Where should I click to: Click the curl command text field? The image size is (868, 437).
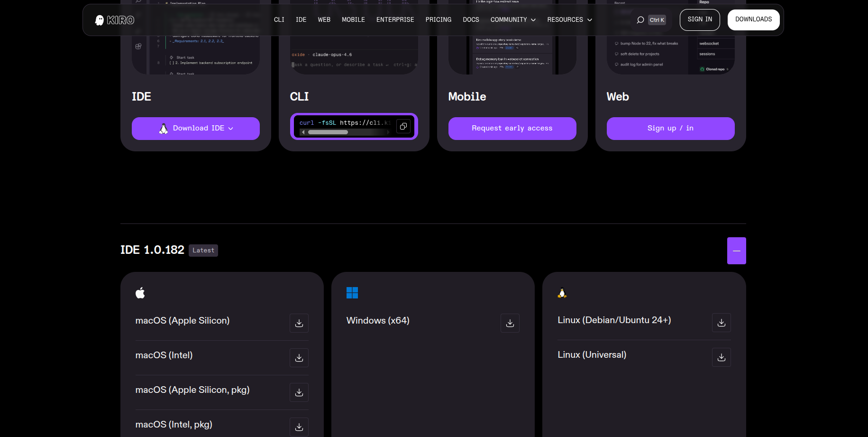pos(345,123)
